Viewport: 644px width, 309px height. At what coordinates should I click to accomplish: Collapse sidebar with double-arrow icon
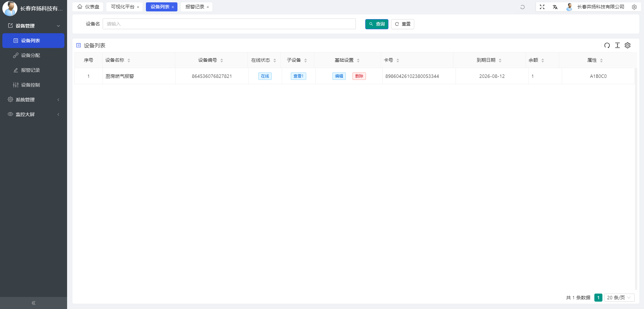click(x=34, y=303)
